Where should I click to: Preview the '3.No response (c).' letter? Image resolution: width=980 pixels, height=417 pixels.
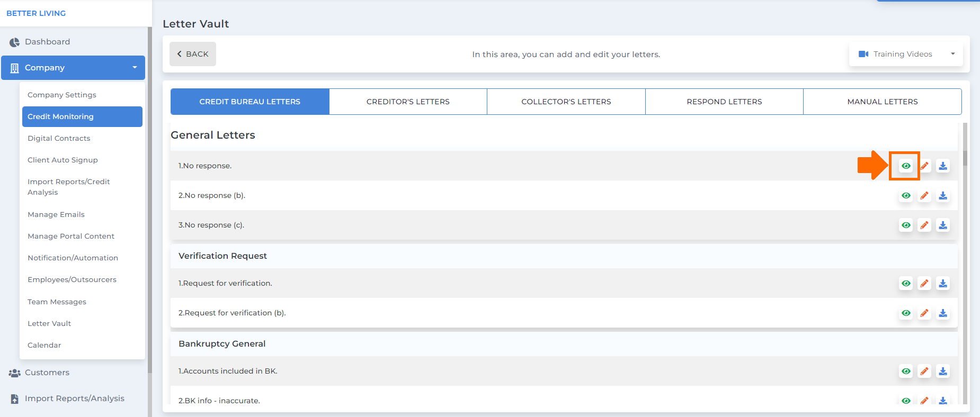click(x=906, y=225)
